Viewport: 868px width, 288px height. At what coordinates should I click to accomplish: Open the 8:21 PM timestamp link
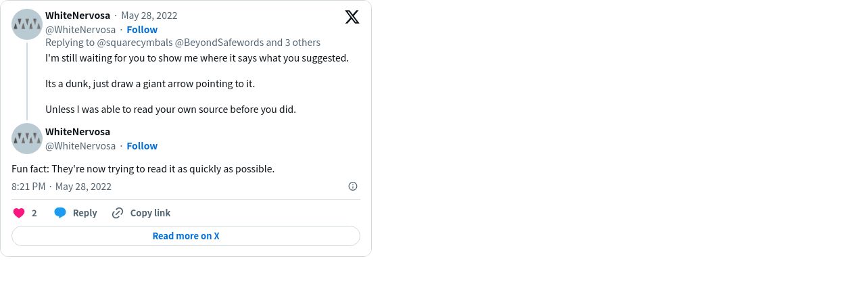(x=28, y=187)
